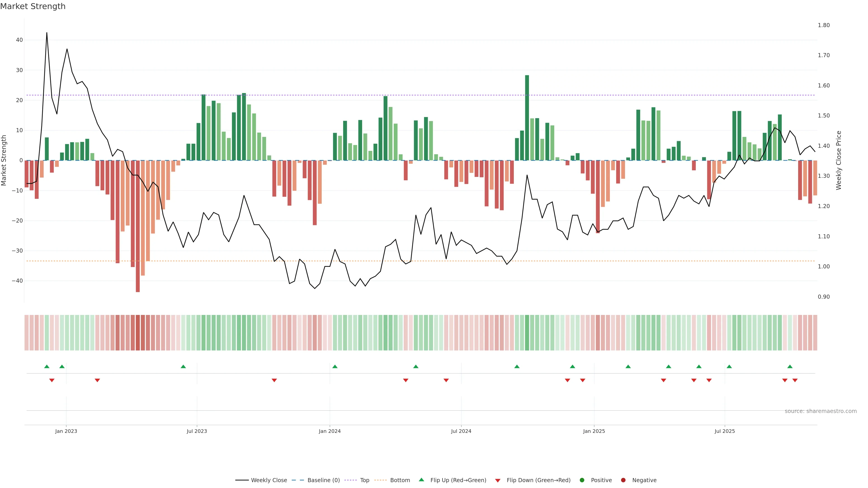This screenshot has width=868, height=488.
Task: Click the Jan 2024 x-axis label
Action: pyautogui.click(x=330, y=431)
